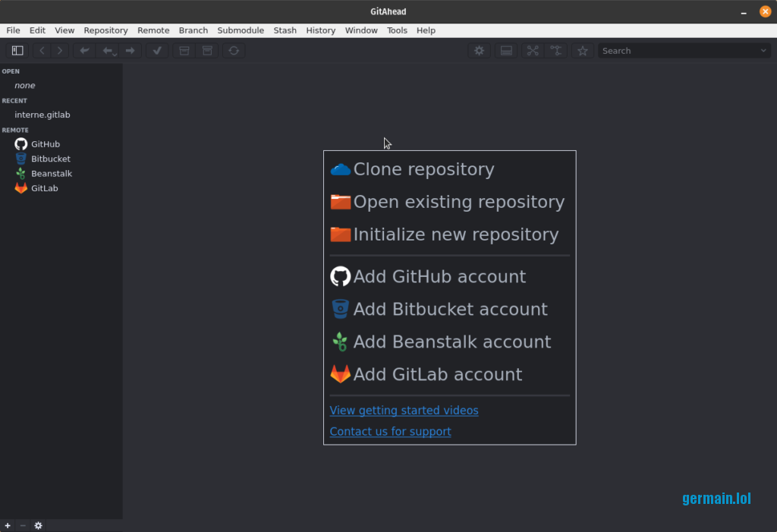Select GitHub in Remote sidebar list
This screenshot has width=777, height=532.
tap(45, 144)
